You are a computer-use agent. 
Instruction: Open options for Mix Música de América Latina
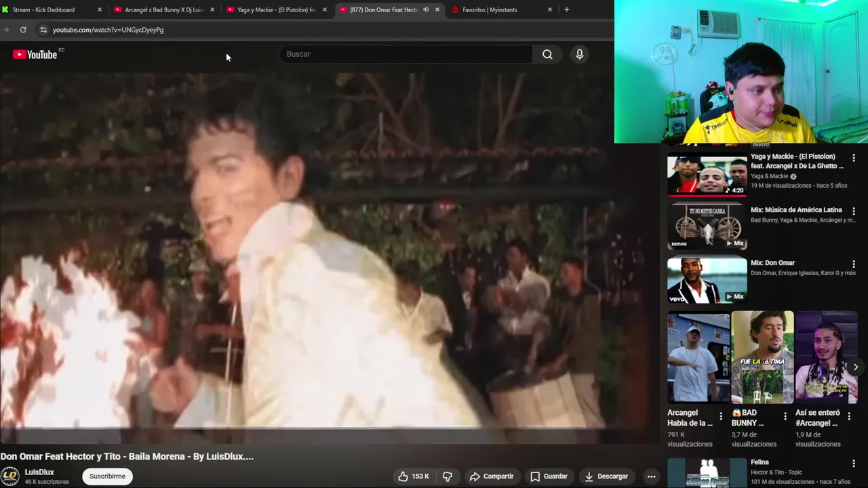(854, 211)
